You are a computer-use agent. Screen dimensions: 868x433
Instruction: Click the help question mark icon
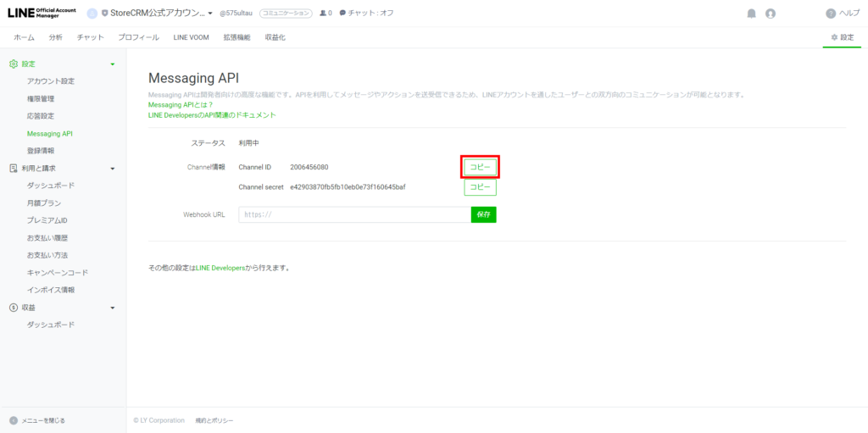click(831, 14)
